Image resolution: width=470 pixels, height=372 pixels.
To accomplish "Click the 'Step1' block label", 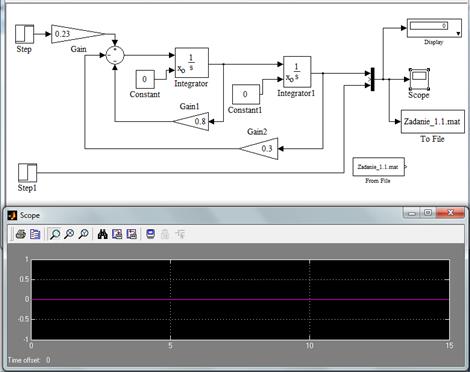I will pos(27,188).
